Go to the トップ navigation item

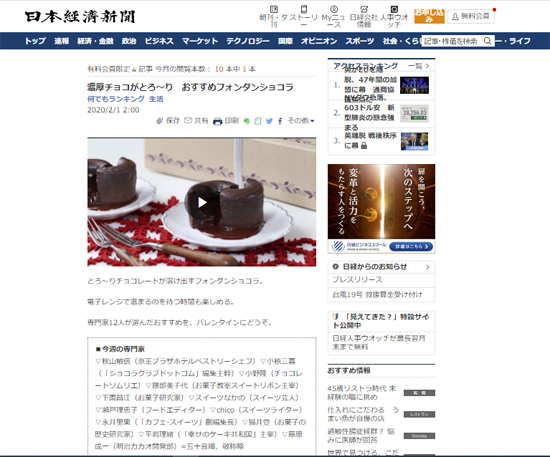pos(35,41)
